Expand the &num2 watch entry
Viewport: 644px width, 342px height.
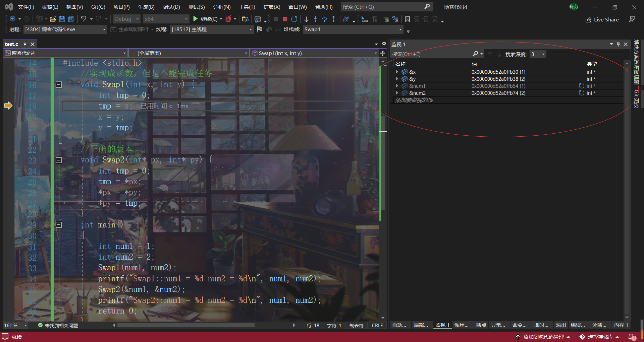click(x=397, y=93)
